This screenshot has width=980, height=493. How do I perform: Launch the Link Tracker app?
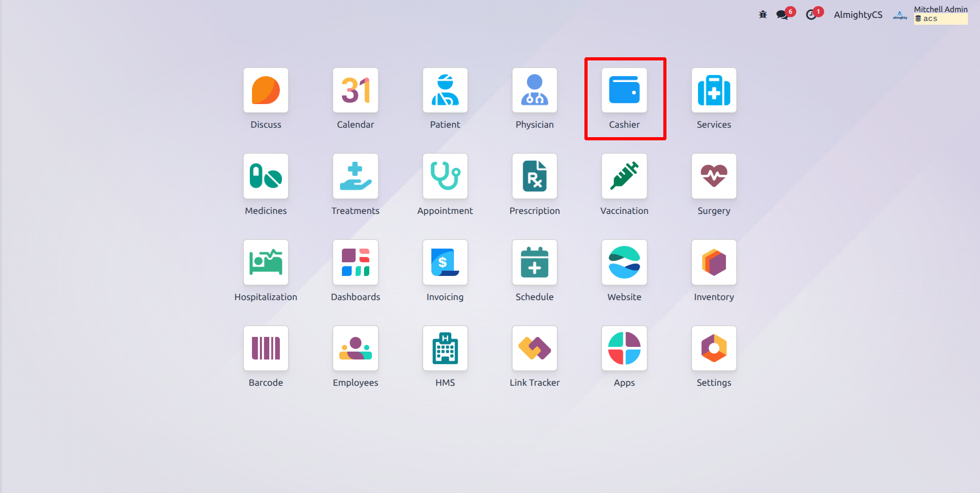pos(534,348)
